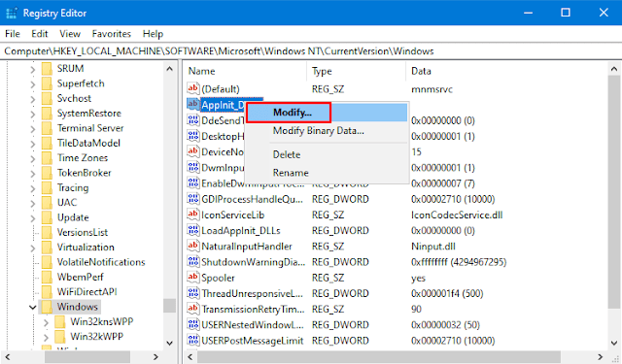Image resolution: width=622 pixels, height=364 pixels.
Task: Click the Win32kWPP folder icon
Action: coord(60,336)
